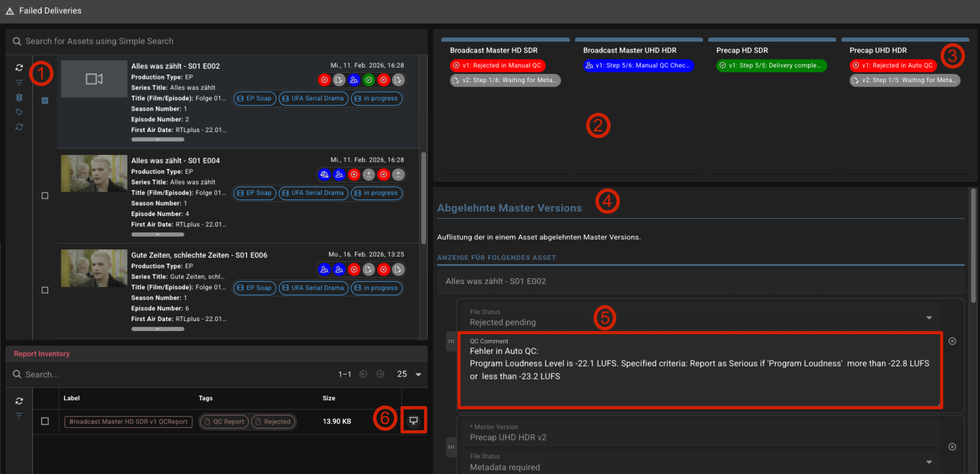
Task: Open the Rejected pending File Status dropdown
Action: 929,318
